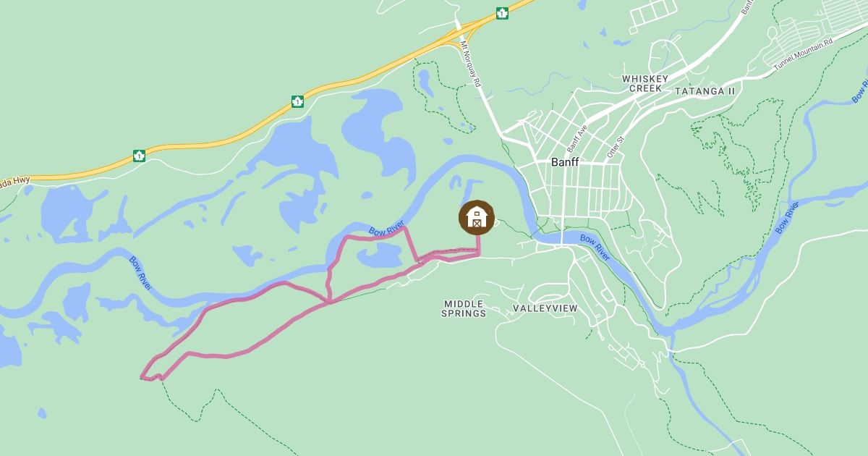Viewport: 868px width, 456px height.
Task: Select the Highway 1 shield near Mt Norquay interchange
Action: coord(502,12)
